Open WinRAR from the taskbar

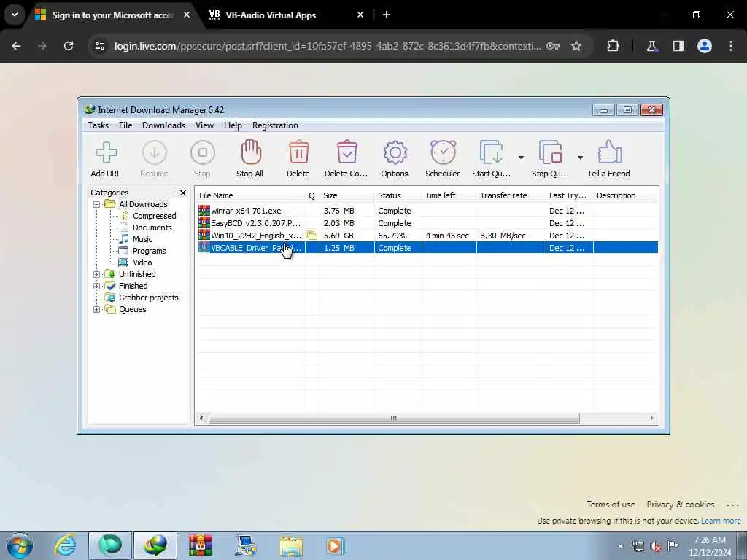point(200,545)
